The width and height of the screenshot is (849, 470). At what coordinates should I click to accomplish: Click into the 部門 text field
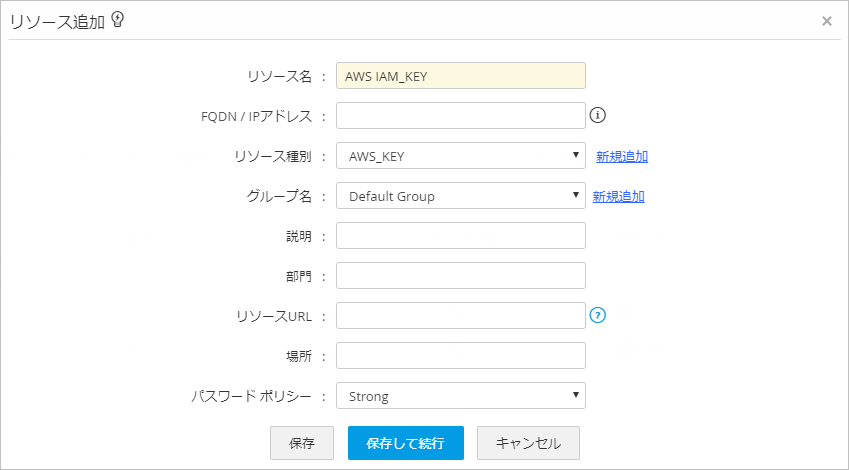460,276
